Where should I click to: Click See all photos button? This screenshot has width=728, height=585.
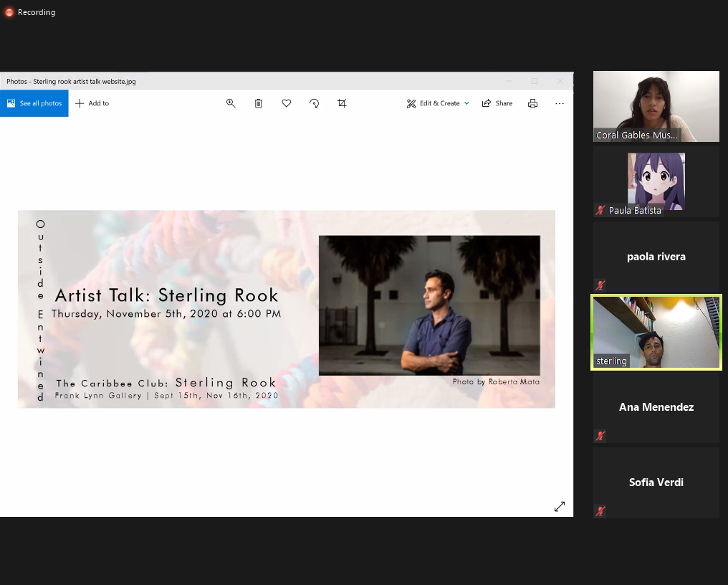[34, 103]
